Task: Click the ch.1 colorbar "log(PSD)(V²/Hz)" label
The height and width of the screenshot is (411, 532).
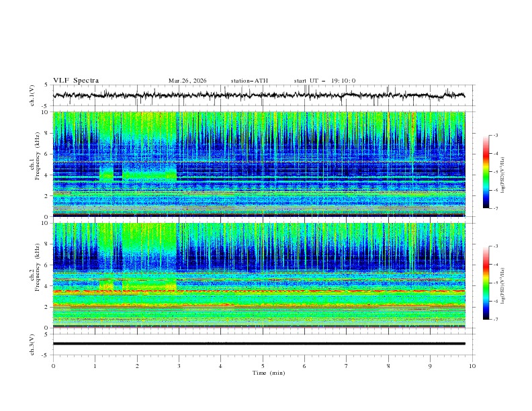Action: pos(502,175)
